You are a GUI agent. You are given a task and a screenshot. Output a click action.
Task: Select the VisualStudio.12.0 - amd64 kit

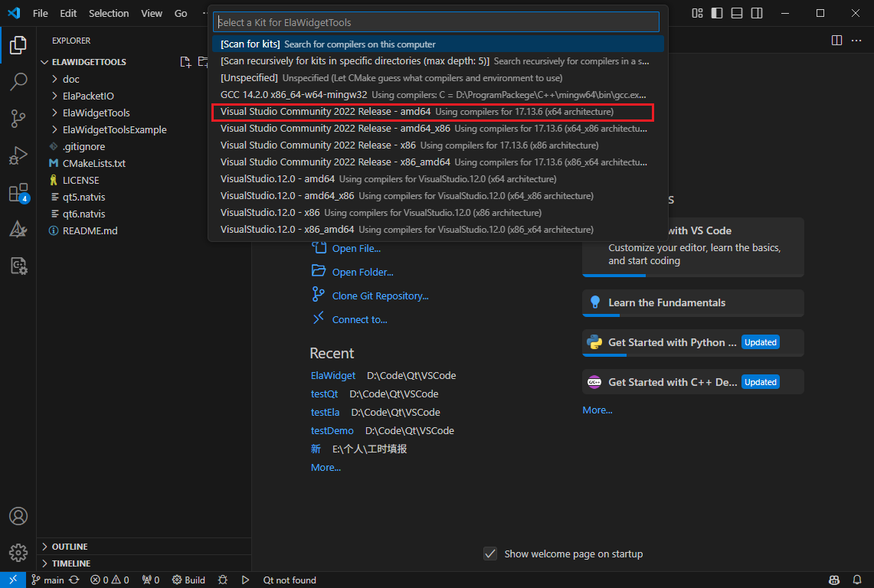pyautogui.click(x=438, y=179)
